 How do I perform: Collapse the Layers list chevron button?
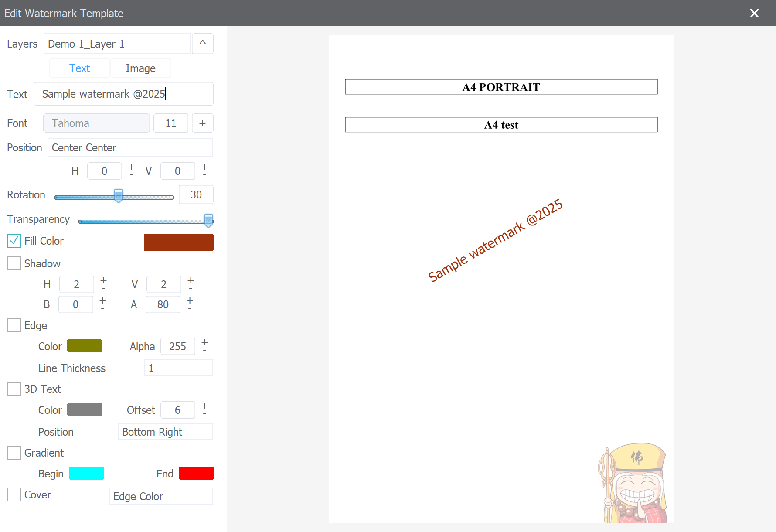203,44
